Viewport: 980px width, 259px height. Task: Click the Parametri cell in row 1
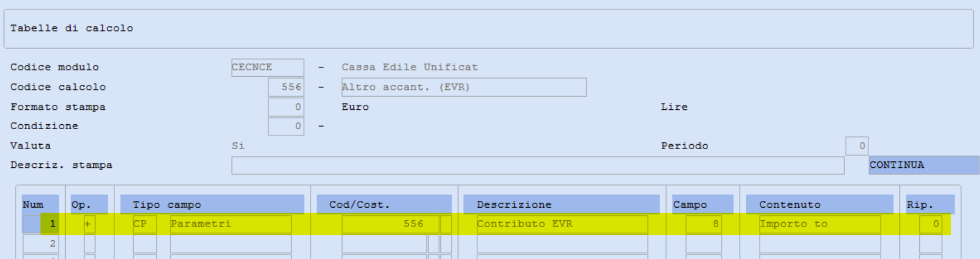click(x=231, y=224)
